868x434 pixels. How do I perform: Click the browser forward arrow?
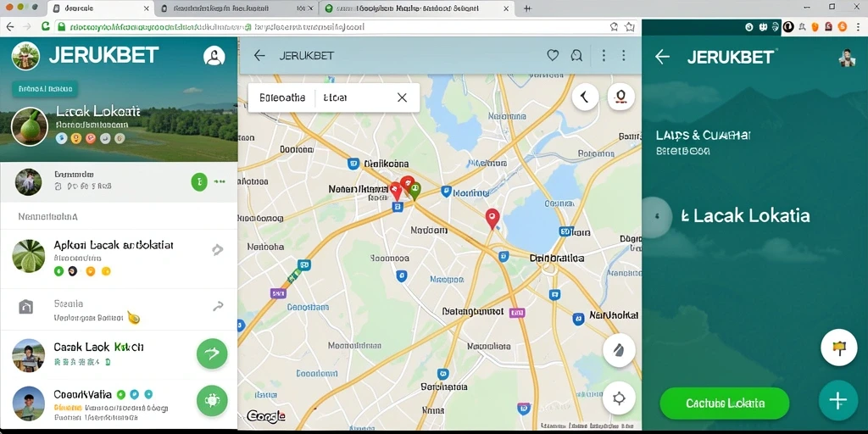click(x=26, y=26)
